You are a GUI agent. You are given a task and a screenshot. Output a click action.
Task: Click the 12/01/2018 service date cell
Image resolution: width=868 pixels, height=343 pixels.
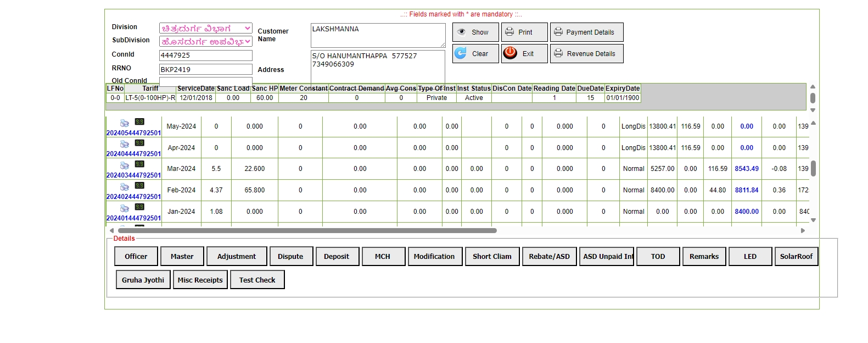[x=196, y=98]
